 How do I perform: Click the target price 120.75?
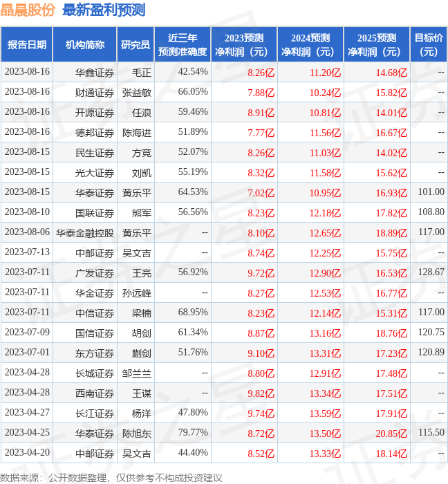(431, 332)
